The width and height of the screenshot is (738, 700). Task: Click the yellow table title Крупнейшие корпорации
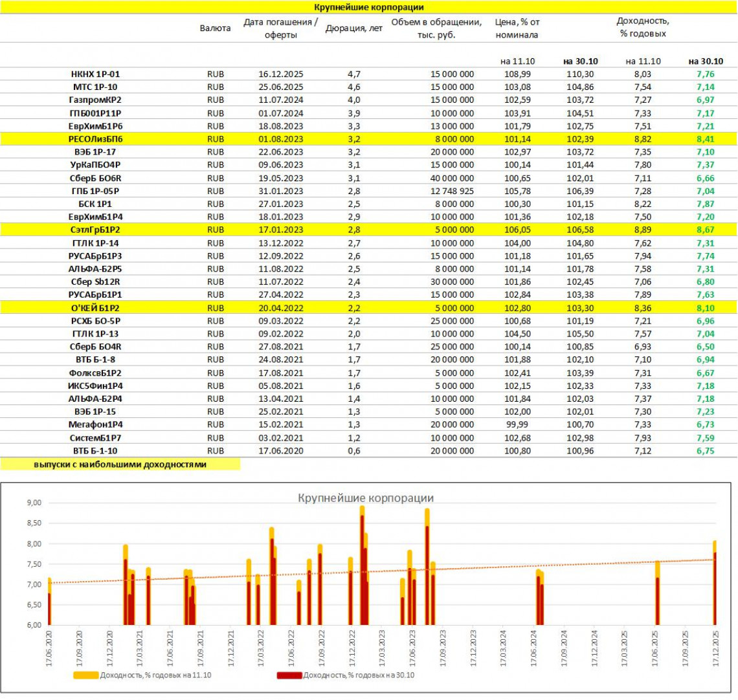pyautogui.click(x=368, y=7)
